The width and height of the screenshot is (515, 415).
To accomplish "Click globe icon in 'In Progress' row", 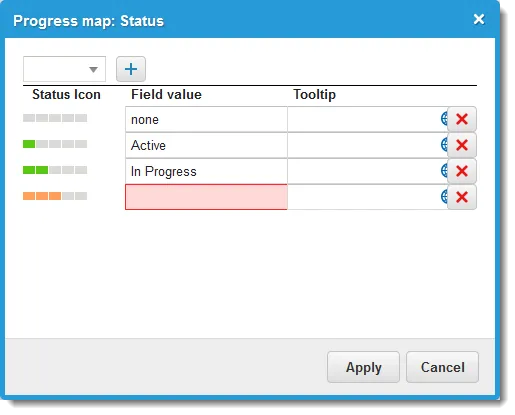I will 444,171.
